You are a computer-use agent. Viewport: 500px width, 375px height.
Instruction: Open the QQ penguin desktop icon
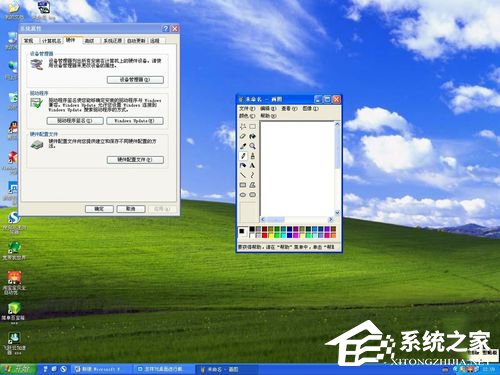(13, 128)
